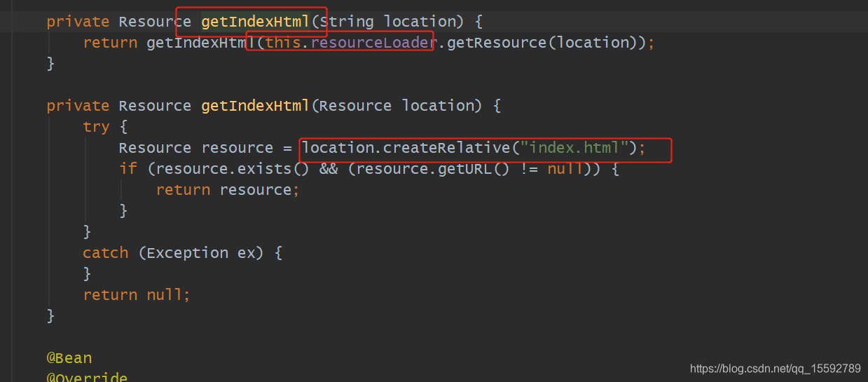
Task: Click the @Bean annotation
Action: click(x=69, y=358)
